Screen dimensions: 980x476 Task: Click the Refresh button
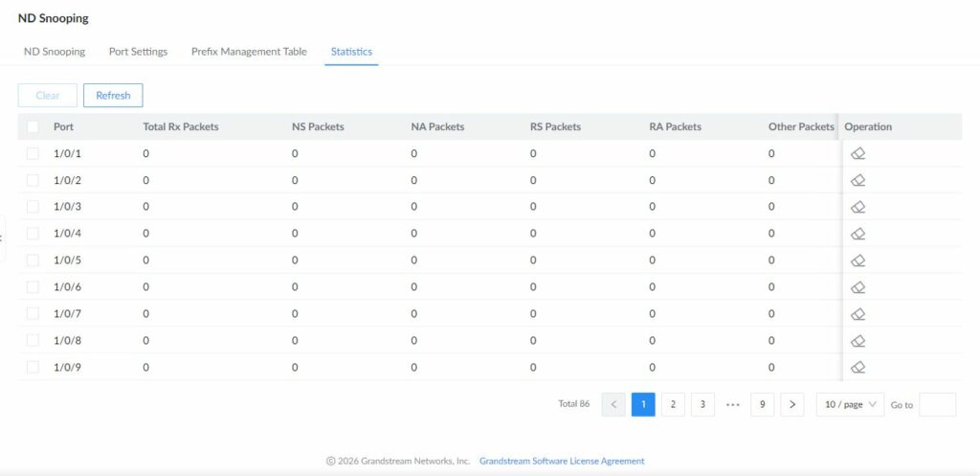point(113,95)
